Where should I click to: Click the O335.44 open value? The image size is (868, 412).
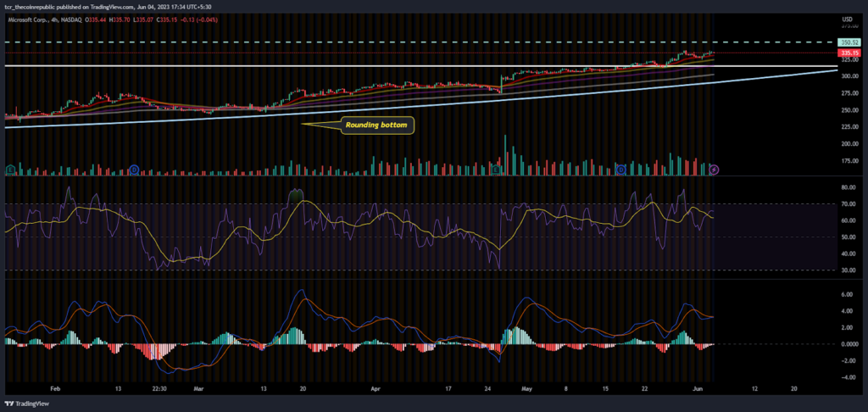[x=97, y=20]
